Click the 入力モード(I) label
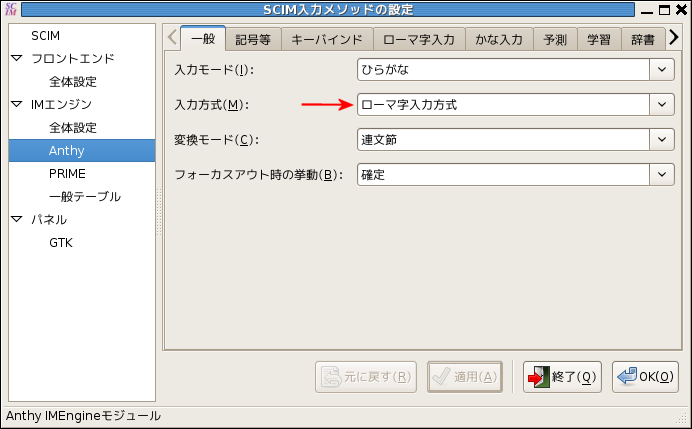Screen dimensions: 692x429 (x=214, y=70)
